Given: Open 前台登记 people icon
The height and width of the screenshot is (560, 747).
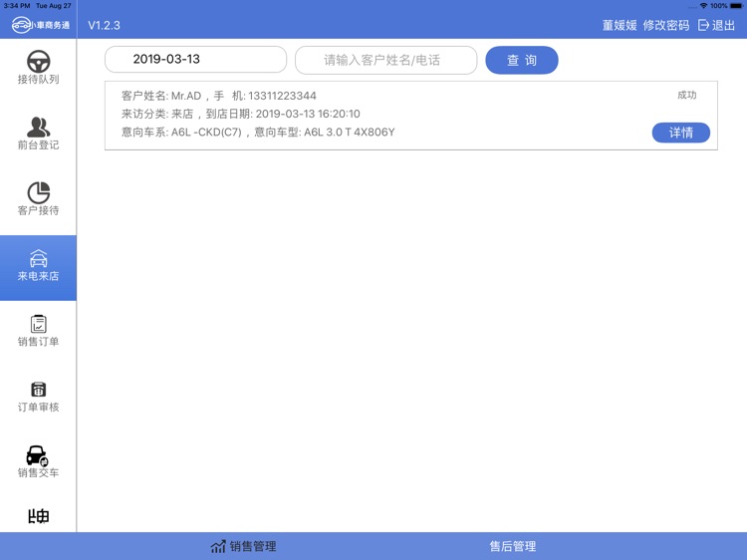Looking at the screenshot, I should pos(38,127).
